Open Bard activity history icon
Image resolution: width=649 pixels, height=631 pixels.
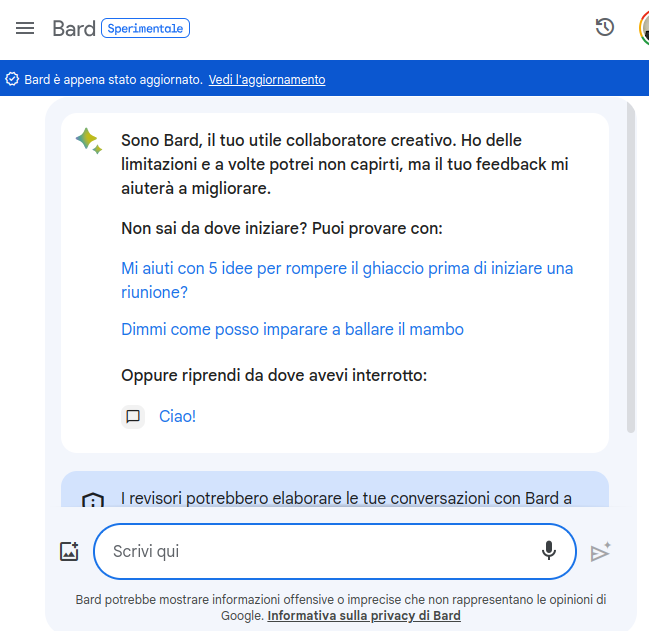pos(605,28)
